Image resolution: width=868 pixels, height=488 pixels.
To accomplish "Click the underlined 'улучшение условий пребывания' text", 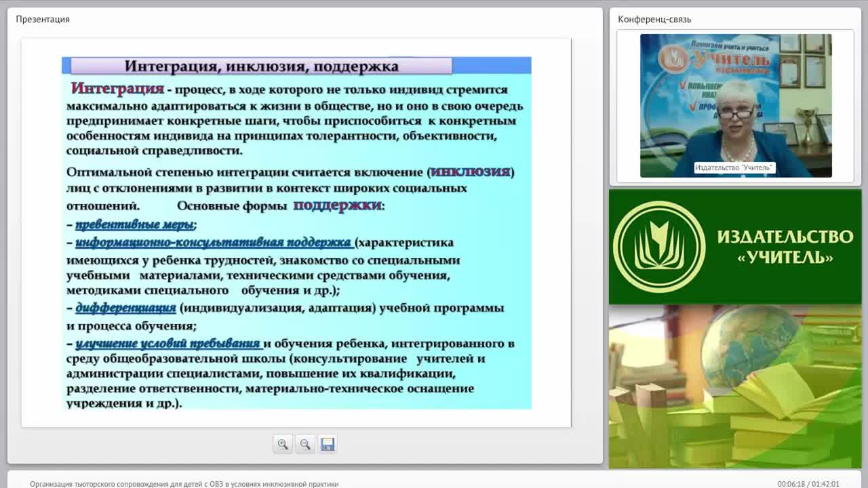I will click(168, 343).
